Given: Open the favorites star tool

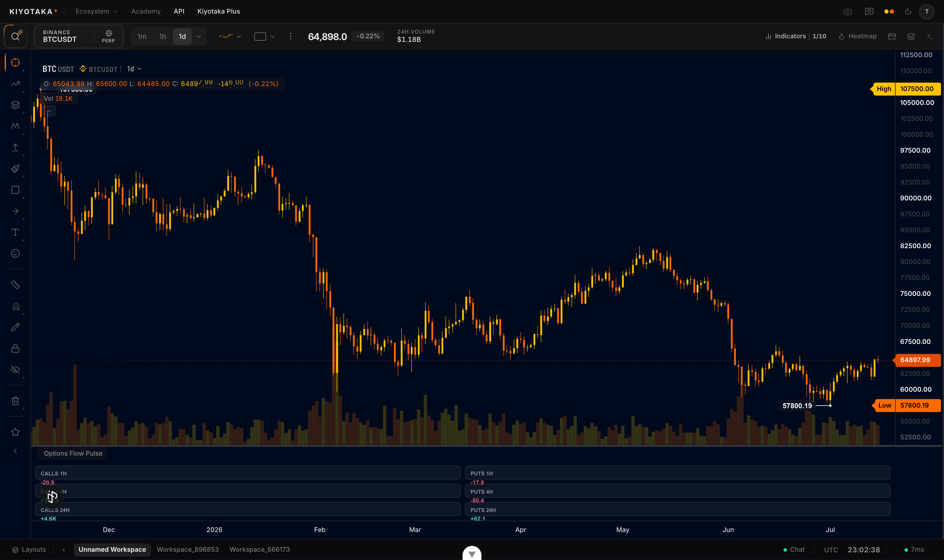Looking at the screenshot, I should 15,432.
